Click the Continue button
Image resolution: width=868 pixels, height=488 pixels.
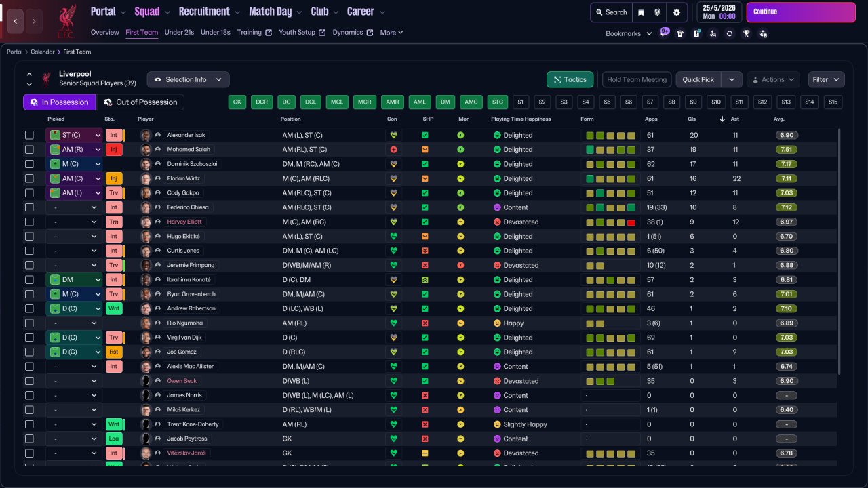(x=801, y=12)
